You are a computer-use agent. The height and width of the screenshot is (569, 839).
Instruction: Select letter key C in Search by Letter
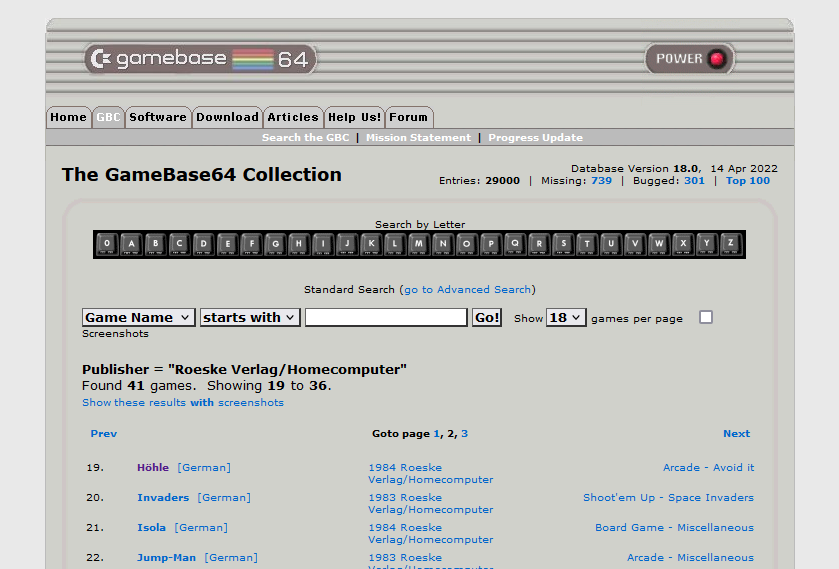pyautogui.click(x=179, y=244)
